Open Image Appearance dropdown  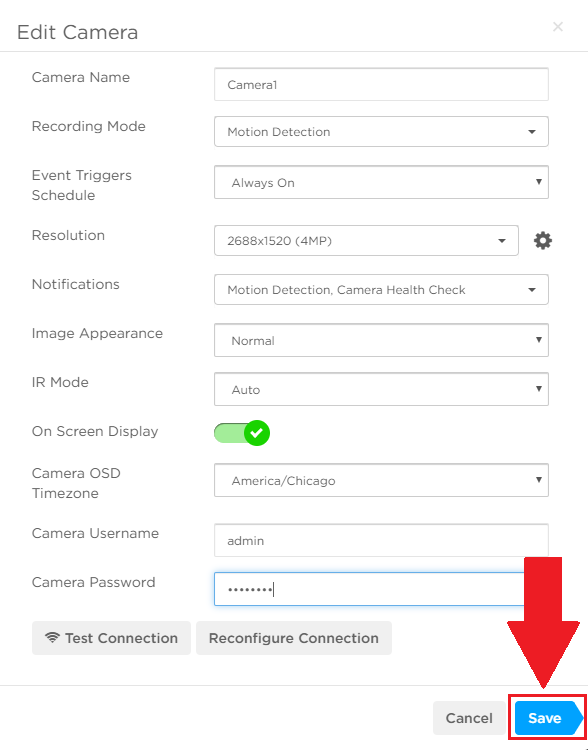pos(381,340)
